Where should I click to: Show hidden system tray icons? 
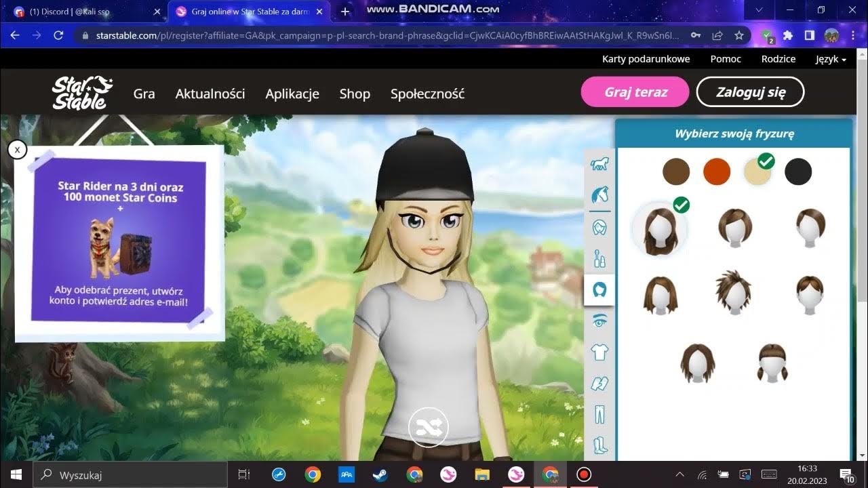680,474
